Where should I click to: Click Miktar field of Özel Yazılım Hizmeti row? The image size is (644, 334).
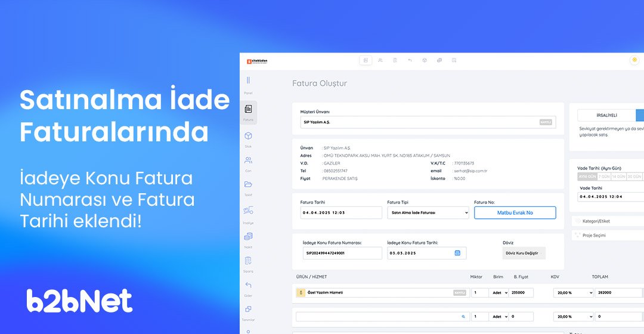(x=479, y=292)
